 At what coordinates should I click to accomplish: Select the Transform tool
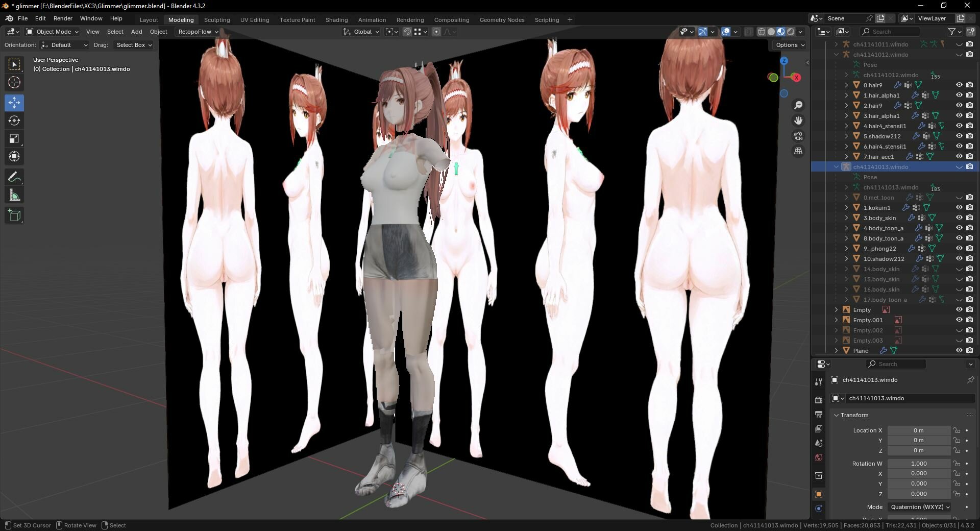[x=14, y=156]
